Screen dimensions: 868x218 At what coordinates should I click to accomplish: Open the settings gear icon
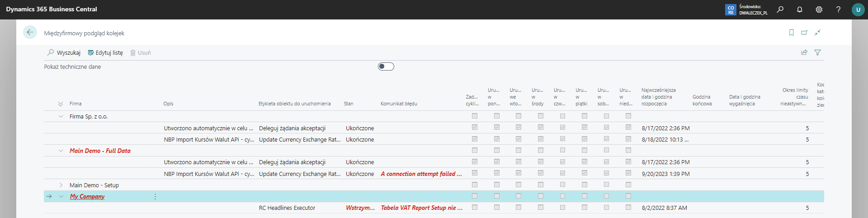coord(819,9)
